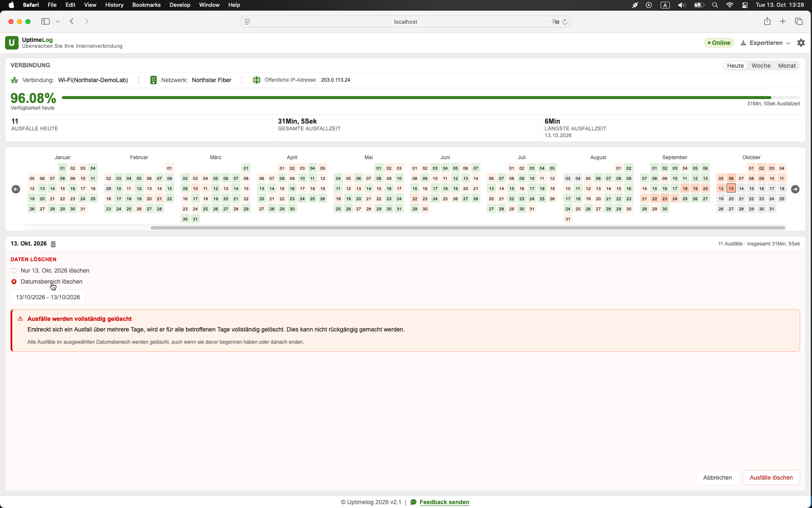Click the public IP globe icon

coord(257,80)
